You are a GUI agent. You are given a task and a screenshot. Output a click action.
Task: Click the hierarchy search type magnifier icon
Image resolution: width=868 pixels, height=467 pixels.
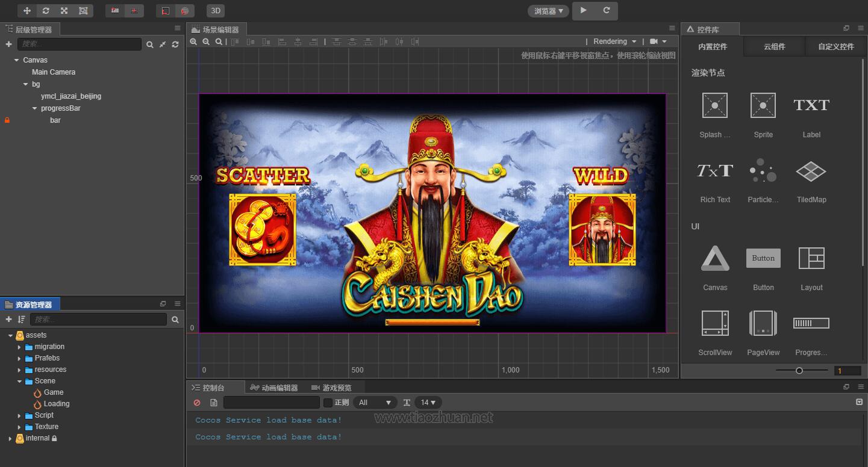[x=150, y=45]
